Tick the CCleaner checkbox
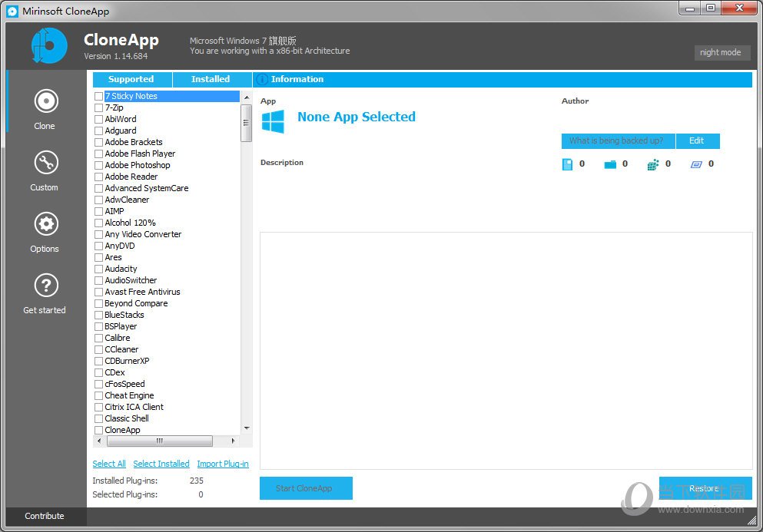The height and width of the screenshot is (532, 763). [98, 350]
